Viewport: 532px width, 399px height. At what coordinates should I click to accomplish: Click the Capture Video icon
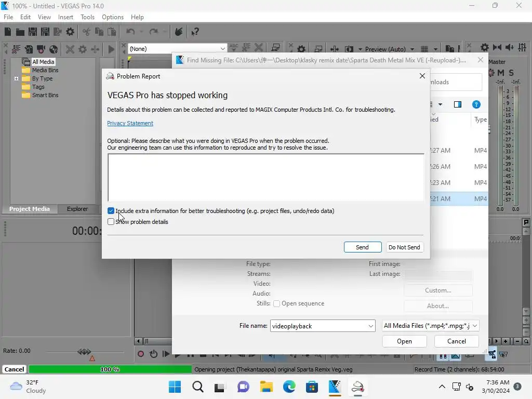(41, 49)
